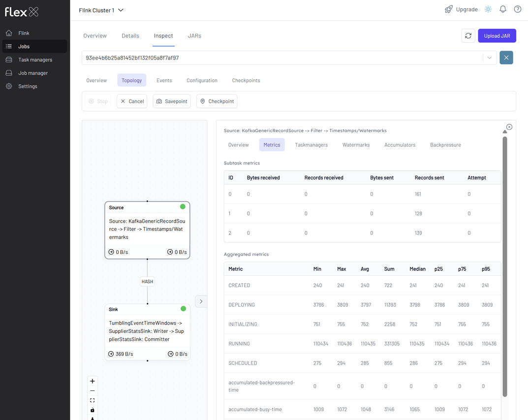
Task: Select the Sink node in the topology
Action: pos(148,332)
